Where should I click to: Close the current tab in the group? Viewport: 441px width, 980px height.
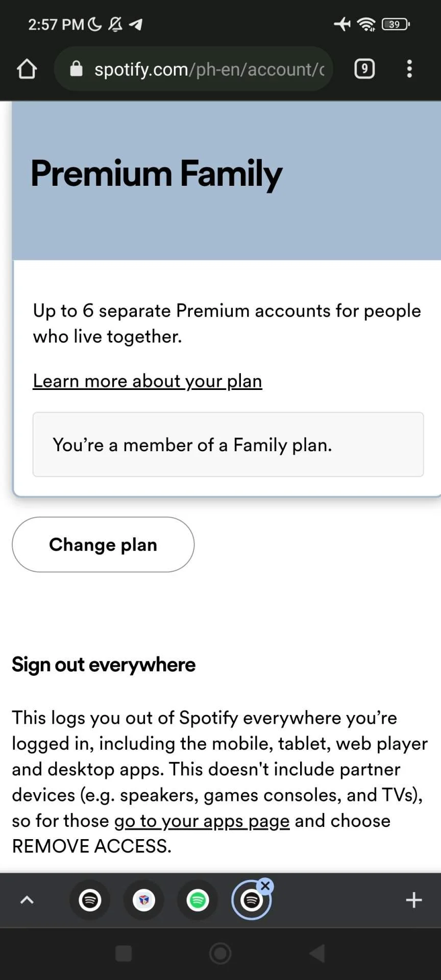click(265, 886)
